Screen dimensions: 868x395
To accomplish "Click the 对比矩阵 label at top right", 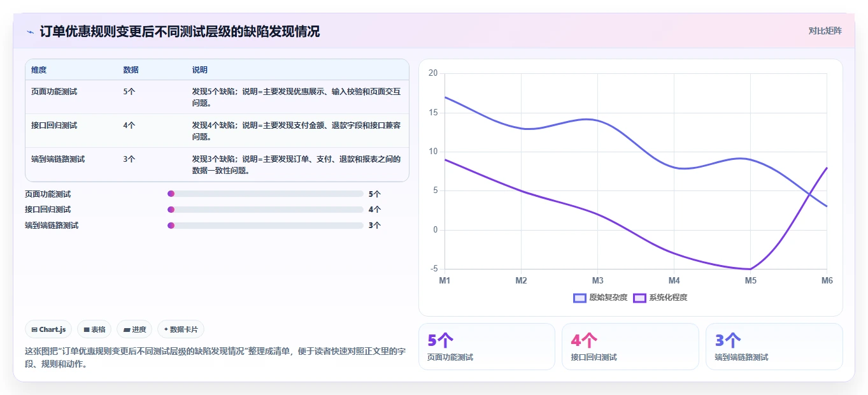I will [825, 31].
